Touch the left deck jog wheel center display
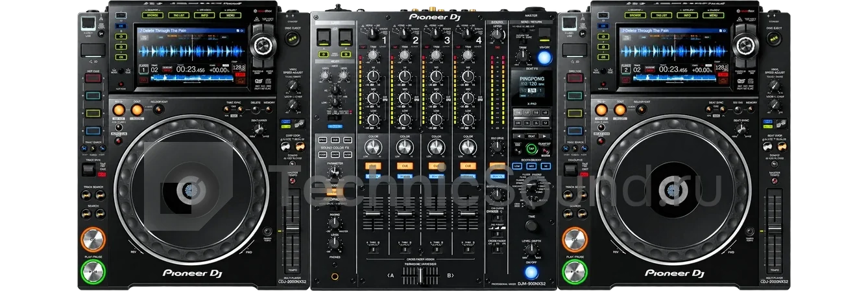 189,191
